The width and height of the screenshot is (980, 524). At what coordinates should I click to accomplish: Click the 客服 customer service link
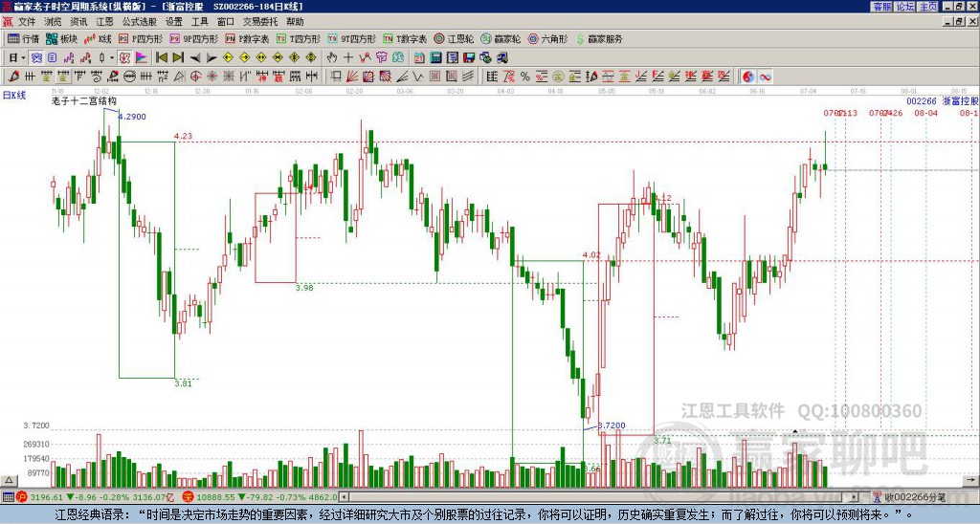coord(881,6)
